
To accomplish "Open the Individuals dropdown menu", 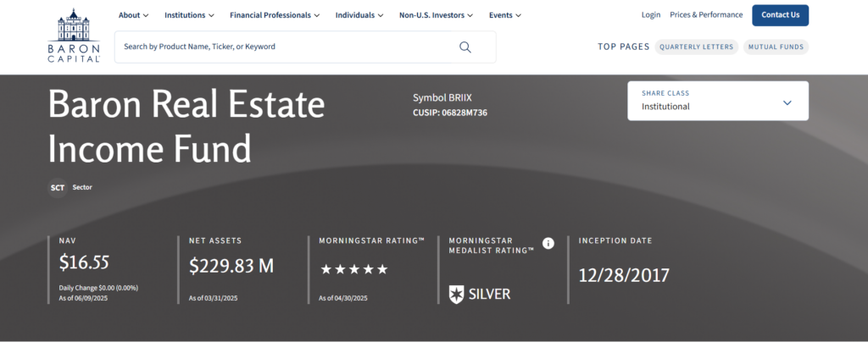I will pos(359,15).
